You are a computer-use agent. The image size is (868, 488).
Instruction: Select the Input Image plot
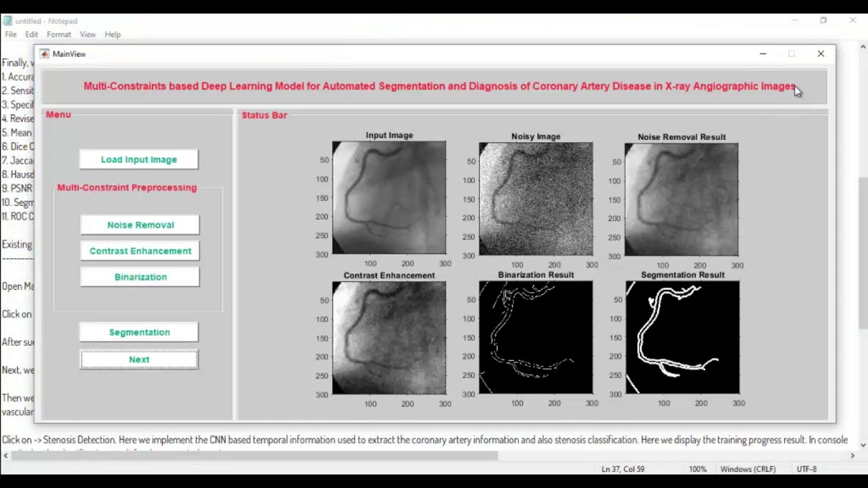pos(389,198)
